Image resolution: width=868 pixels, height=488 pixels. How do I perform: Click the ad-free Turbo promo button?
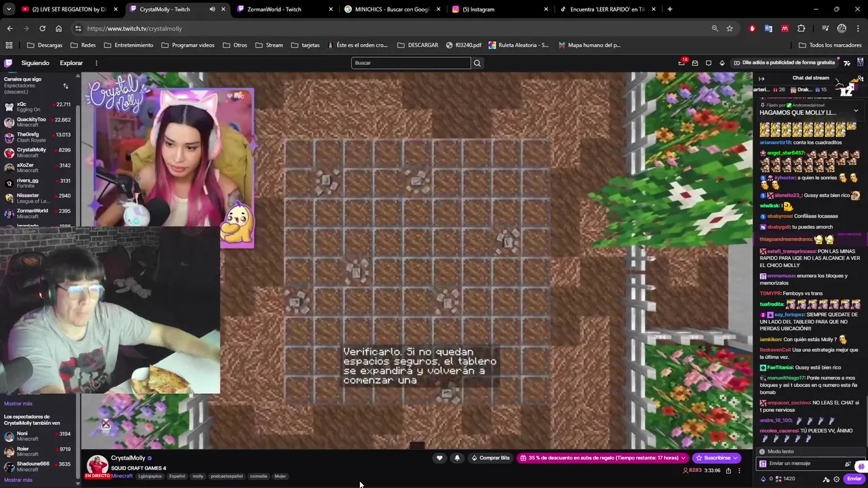[x=784, y=63]
